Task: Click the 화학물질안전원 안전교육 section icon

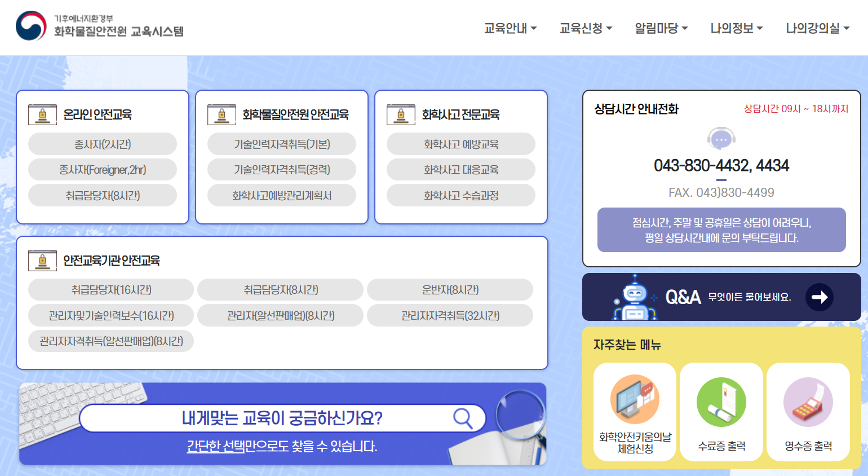Action: 222,114
